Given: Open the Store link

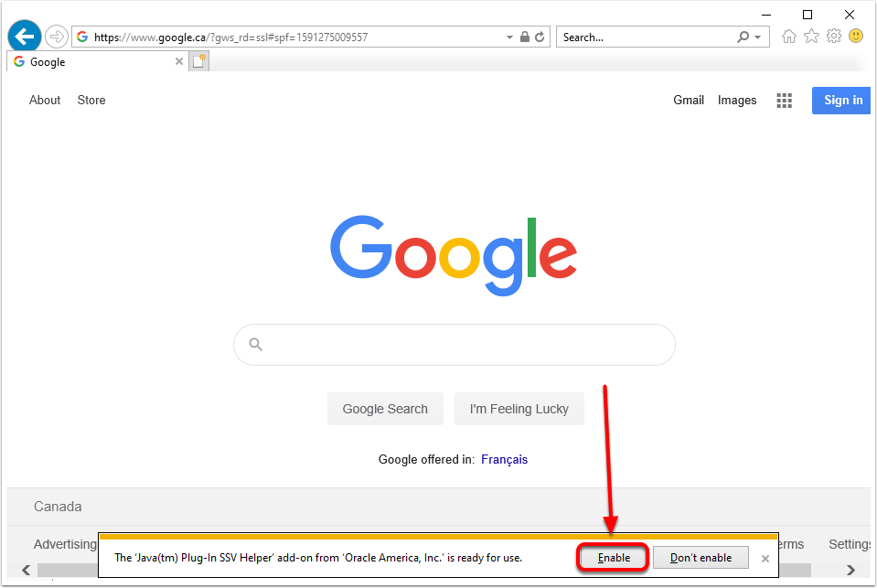Looking at the screenshot, I should click(91, 101).
